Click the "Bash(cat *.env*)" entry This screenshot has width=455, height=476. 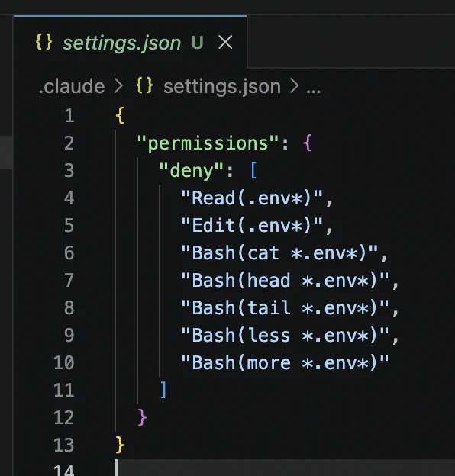tap(279, 253)
